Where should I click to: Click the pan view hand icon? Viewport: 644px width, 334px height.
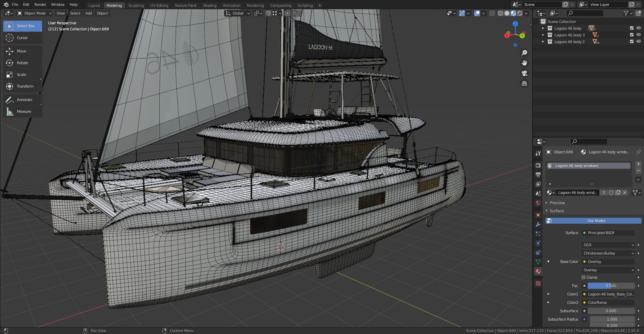point(524,63)
